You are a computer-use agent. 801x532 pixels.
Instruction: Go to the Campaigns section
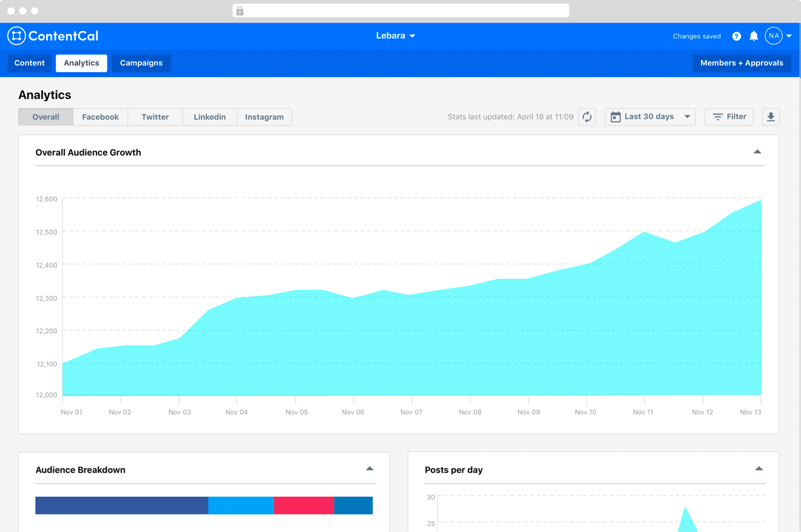(x=141, y=63)
